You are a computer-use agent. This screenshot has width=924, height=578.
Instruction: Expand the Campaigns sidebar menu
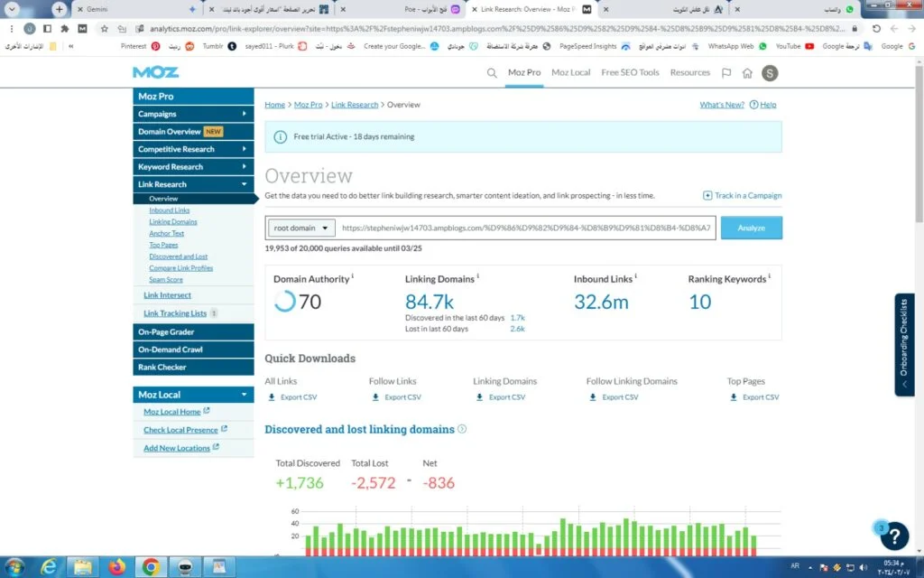click(x=193, y=114)
